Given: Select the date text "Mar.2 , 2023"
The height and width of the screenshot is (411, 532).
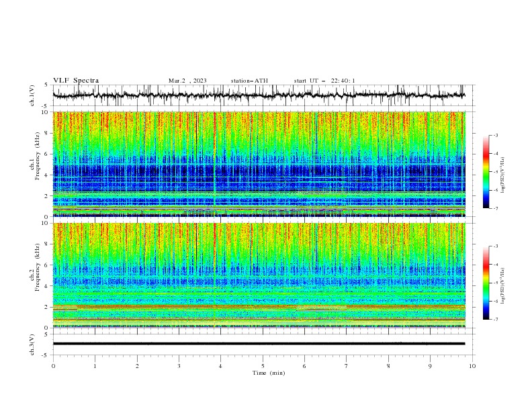Looking at the screenshot, I should [x=187, y=81].
